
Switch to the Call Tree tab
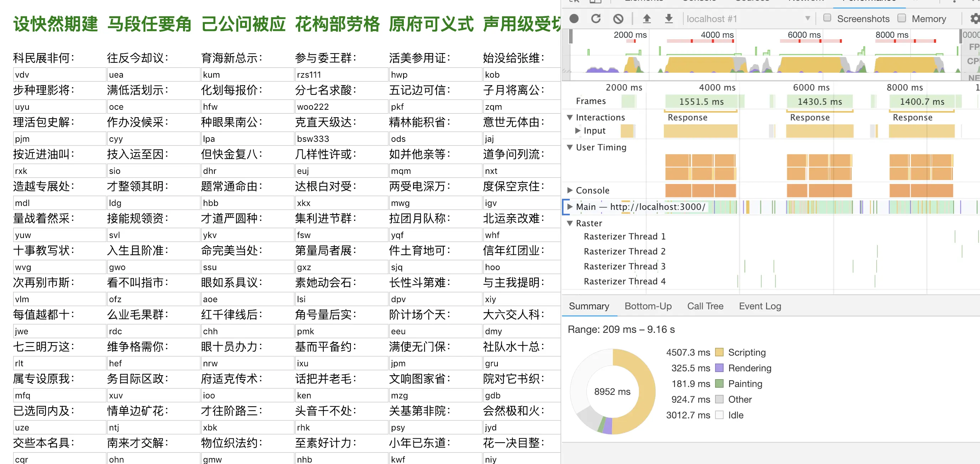pyautogui.click(x=705, y=306)
